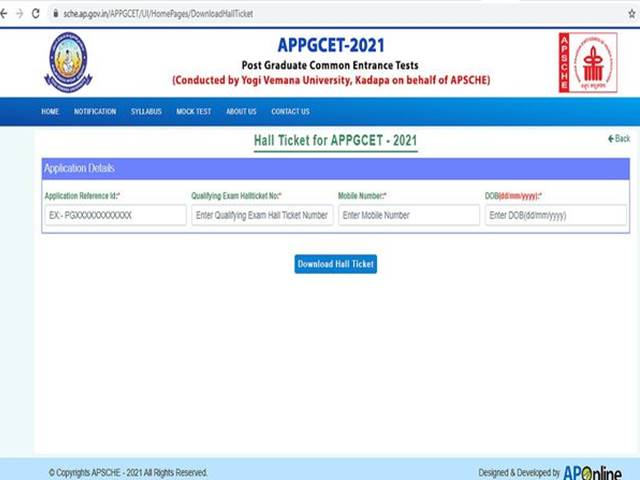Click the DOB date input field

(556, 215)
